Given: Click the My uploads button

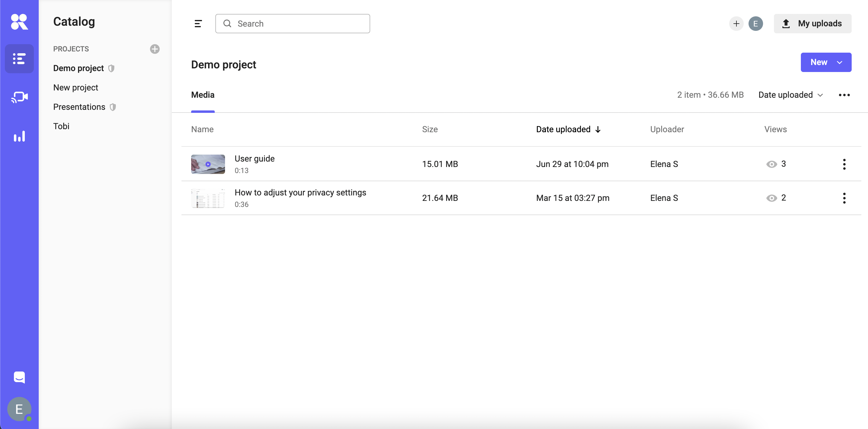Looking at the screenshot, I should click(x=812, y=24).
